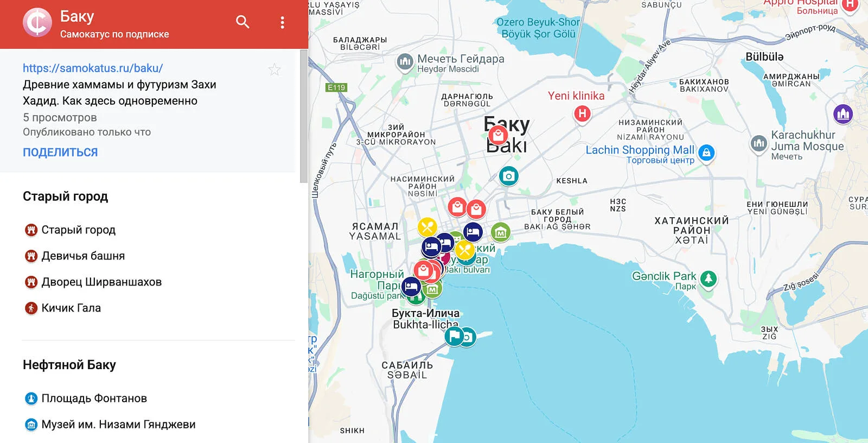The image size is (868, 443).
Task: Open the samokatus.ru/baku link
Action: [93, 68]
